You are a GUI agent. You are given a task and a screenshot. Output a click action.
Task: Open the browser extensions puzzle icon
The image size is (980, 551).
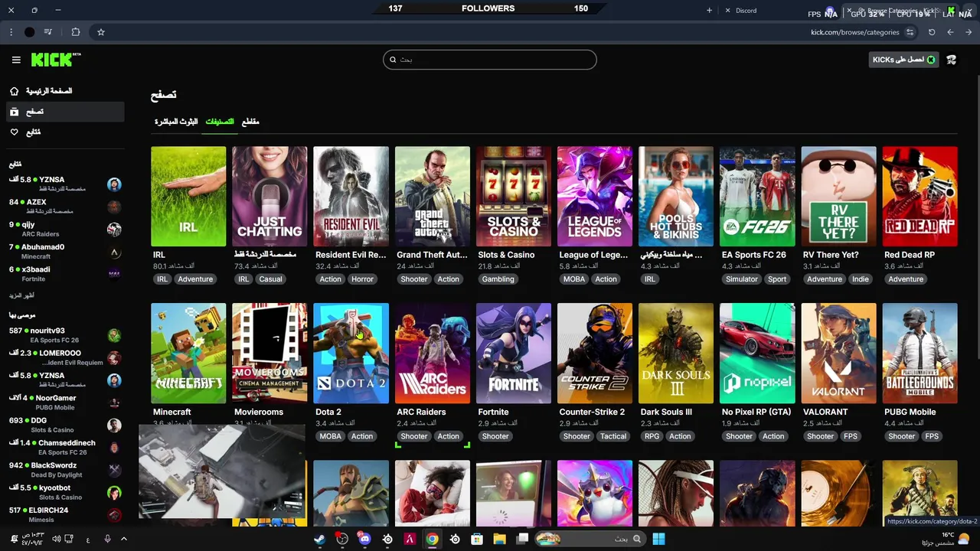pos(75,32)
